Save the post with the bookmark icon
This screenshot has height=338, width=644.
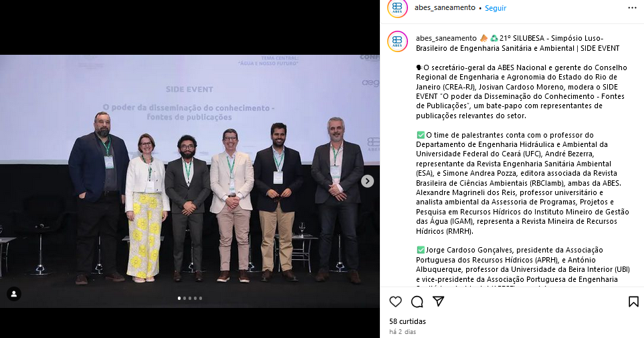(x=633, y=301)
